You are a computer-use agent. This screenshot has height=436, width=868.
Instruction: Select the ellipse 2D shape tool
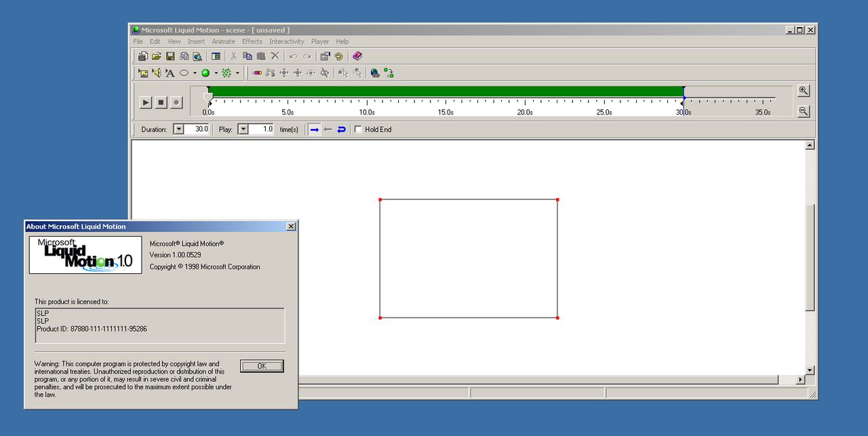point(184,73)
